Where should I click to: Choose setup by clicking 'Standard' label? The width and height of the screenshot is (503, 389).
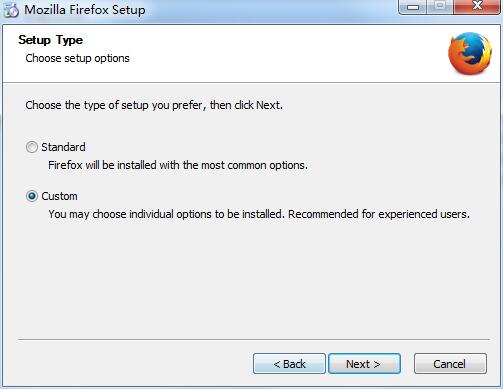[x=63, y=147]
